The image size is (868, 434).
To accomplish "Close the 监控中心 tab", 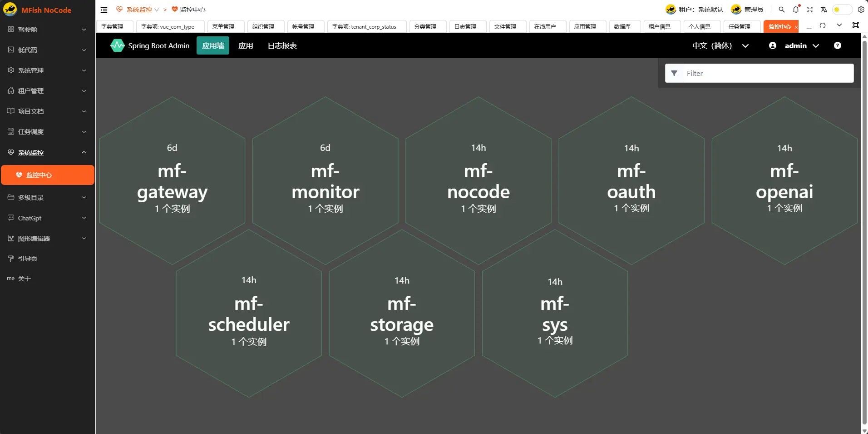I will 796,27.
